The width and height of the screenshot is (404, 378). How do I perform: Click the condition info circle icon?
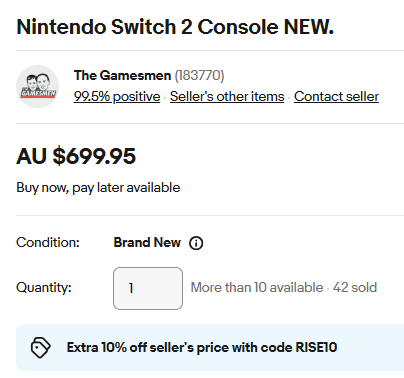point(196,243)
